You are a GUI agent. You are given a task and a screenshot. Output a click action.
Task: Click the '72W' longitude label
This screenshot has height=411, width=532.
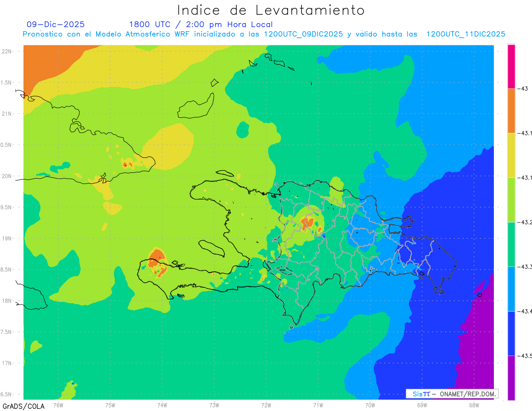tap(266, 405)
